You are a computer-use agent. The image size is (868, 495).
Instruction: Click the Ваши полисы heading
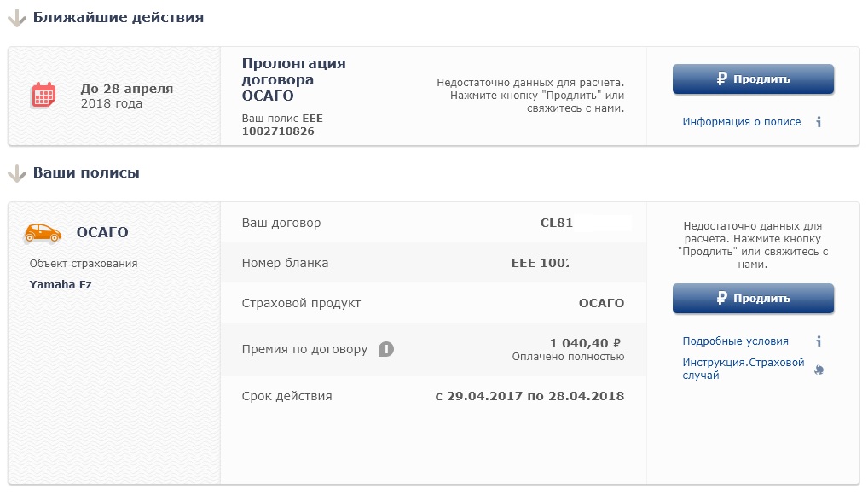pos(86,172)
